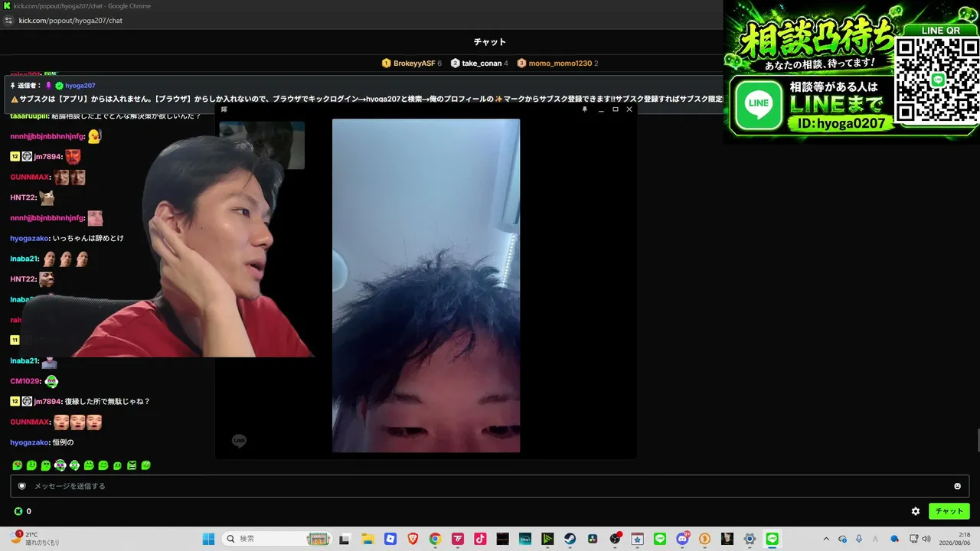Click message text いっちゃんは辞めとけ
Screen dimensions: 980x551
[x=88, y=238]
